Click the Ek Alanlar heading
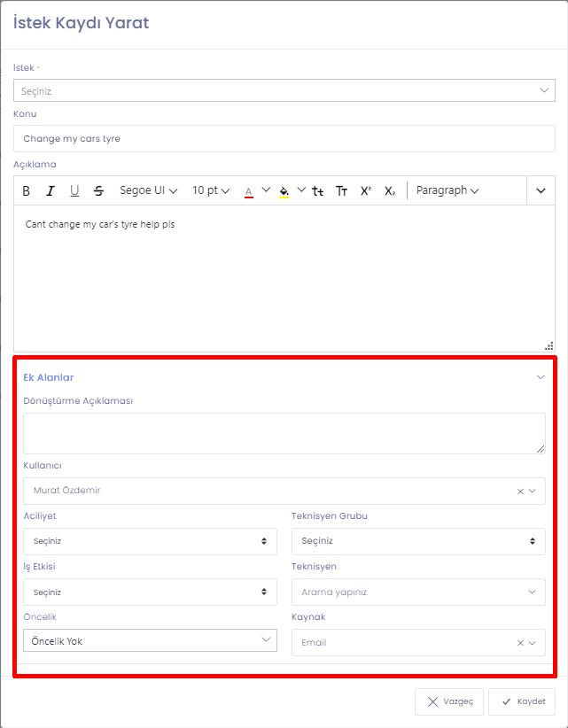Image resolution: width=568 pixels, height=728 pixels. (x=49, y=377)
